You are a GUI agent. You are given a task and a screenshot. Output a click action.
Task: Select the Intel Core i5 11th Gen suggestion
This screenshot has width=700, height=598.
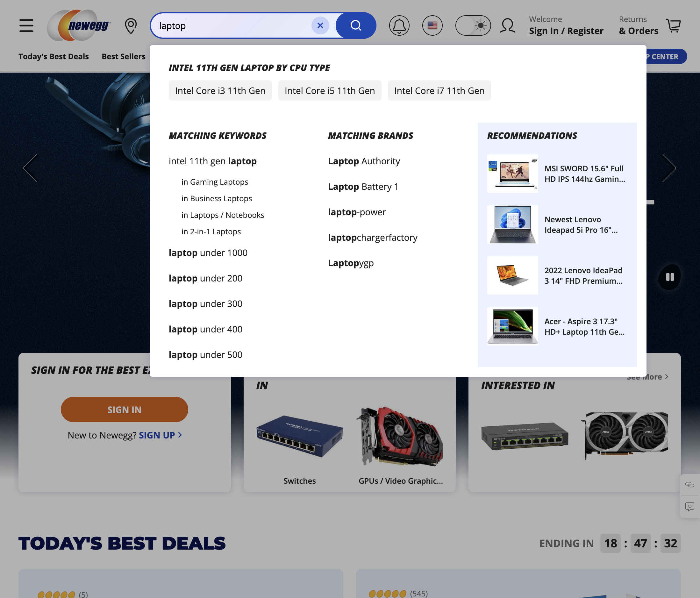click(x=330, y=90)
